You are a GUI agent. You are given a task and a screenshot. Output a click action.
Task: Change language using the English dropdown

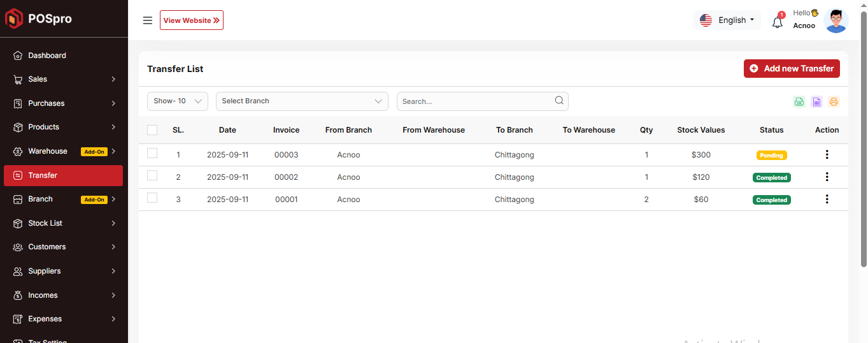[x=727, y=20]
